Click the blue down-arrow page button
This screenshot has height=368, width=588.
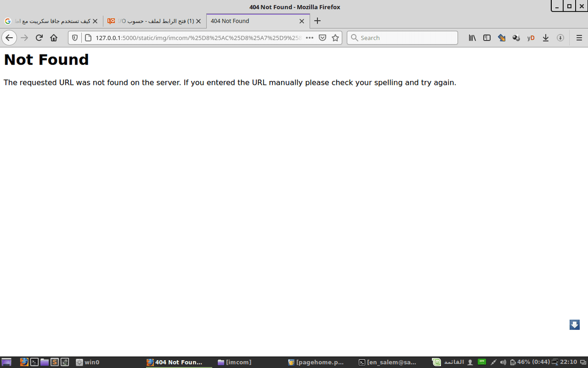tap(575, 325)
